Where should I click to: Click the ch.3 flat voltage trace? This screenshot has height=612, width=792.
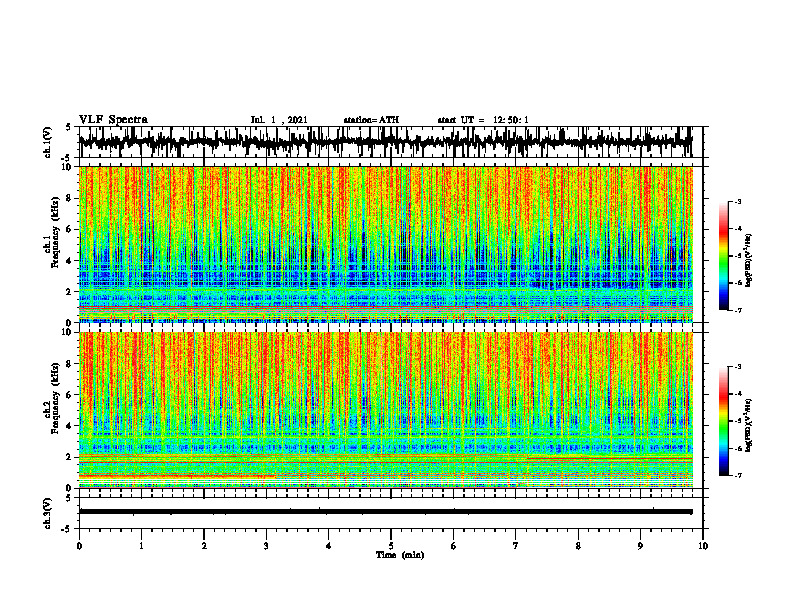tap(385, 512)
